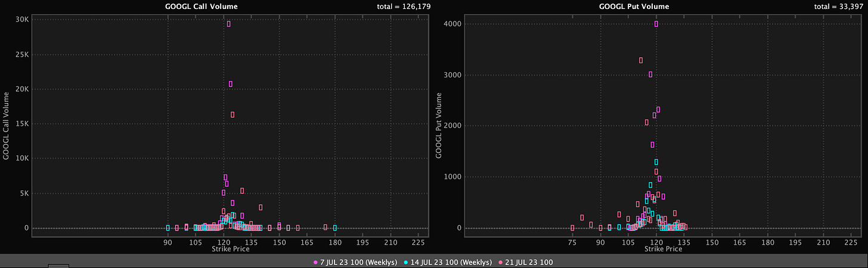The width and height of the screenshot is (868, 268).
Task: Click the 150 strike tick on call chart
Action: point(279,242)
